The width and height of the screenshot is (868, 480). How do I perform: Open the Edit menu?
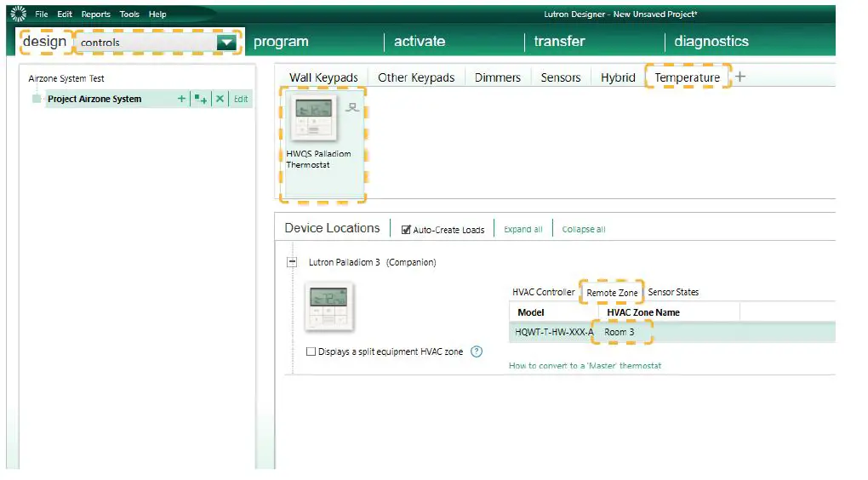point(65,14)
